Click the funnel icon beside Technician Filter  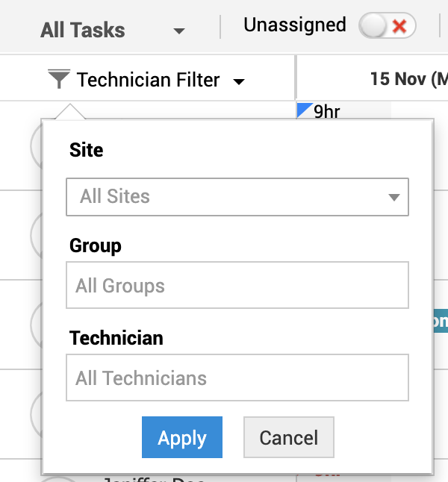[x=59, y=78]
